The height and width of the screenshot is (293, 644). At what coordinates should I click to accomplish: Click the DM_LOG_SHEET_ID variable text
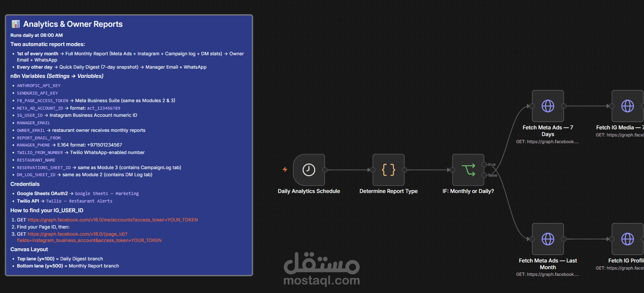tap(36, 175)
